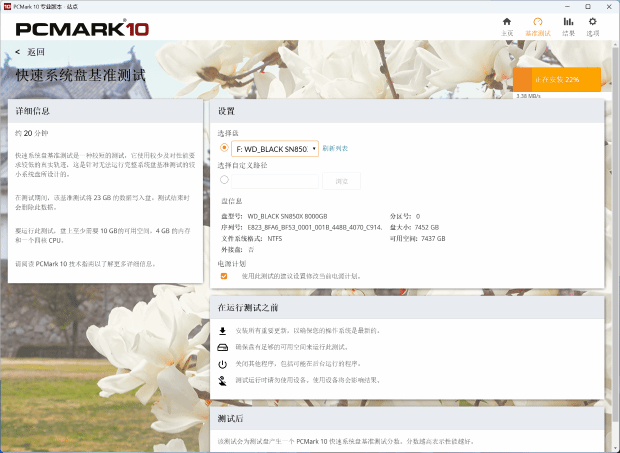Click the download updates icon

click(223, 331)
